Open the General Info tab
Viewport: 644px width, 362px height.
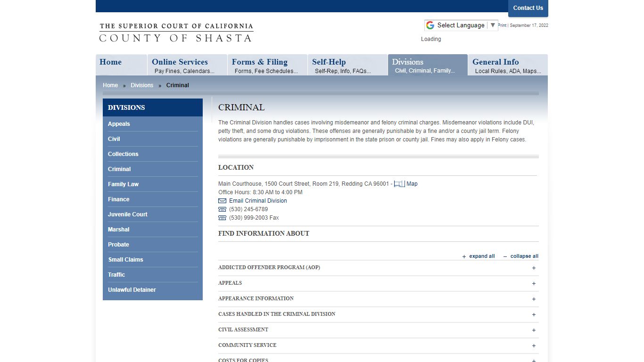(x=508, y=65)
